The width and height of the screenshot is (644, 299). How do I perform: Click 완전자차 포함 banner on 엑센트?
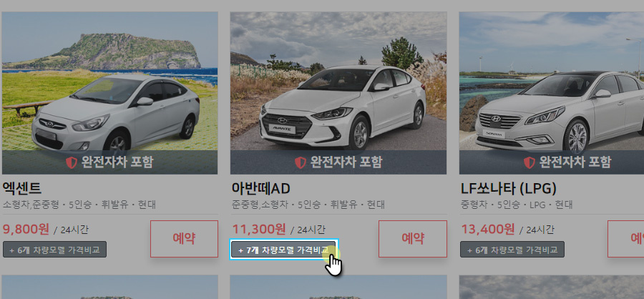pyautogui.click(x=109, y=162)
